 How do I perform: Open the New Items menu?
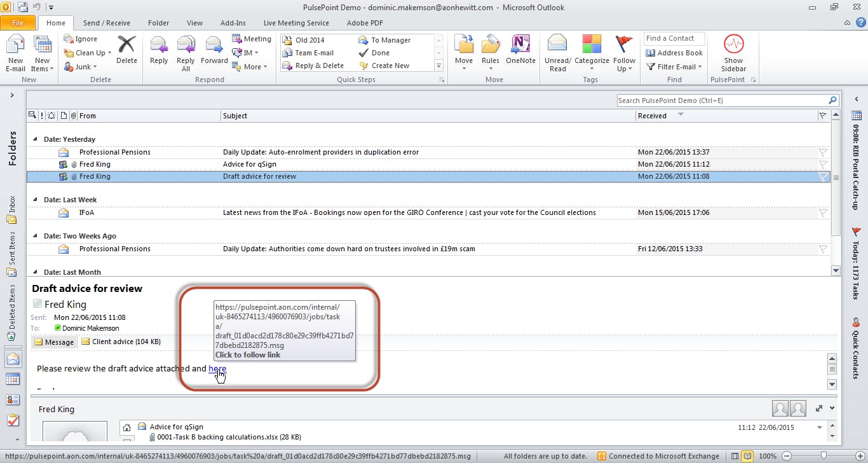coord(42,54)
